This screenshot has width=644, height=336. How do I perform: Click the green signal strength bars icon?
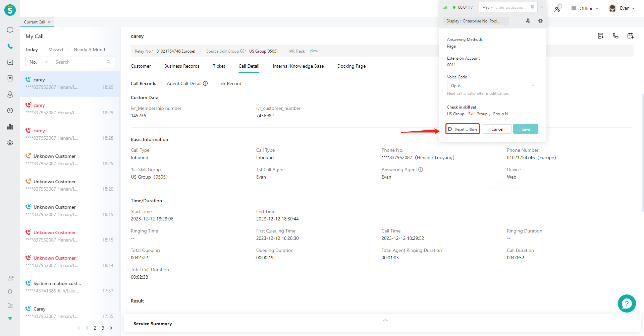445,7
